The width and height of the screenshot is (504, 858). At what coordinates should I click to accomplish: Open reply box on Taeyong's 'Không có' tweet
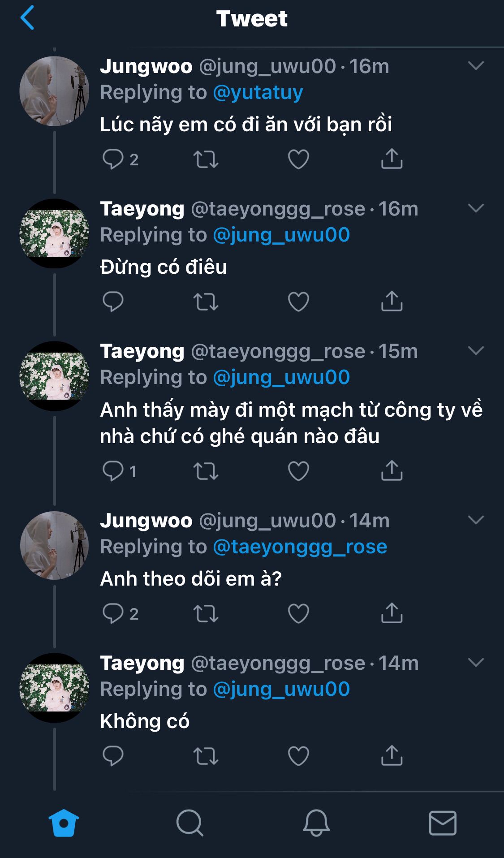tap(113, 756)
